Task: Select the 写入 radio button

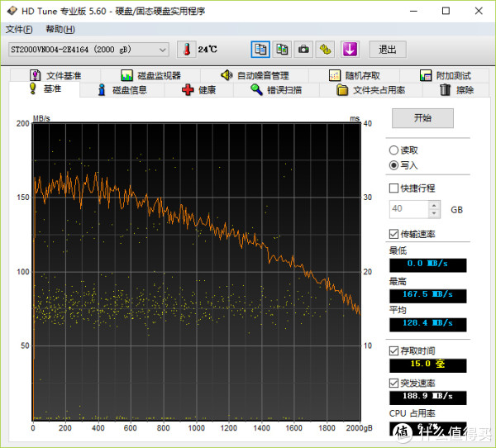Action: click(x=393, y=165)
